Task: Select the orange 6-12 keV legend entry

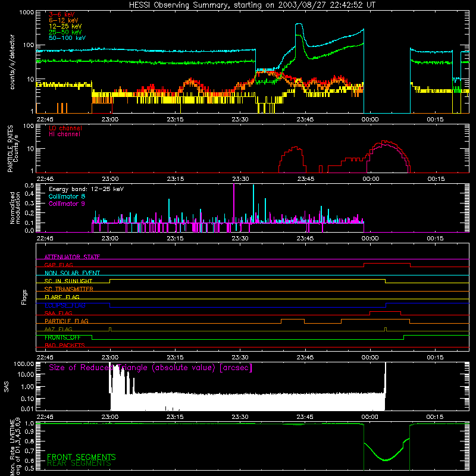Action: click(x=63, y=20)
